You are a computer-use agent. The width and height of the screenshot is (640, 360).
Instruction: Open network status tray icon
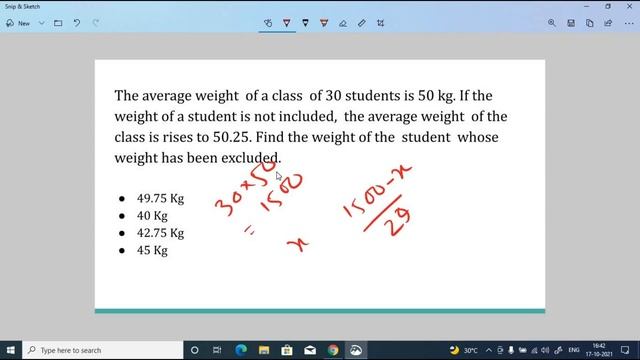[x=534, y=350]
